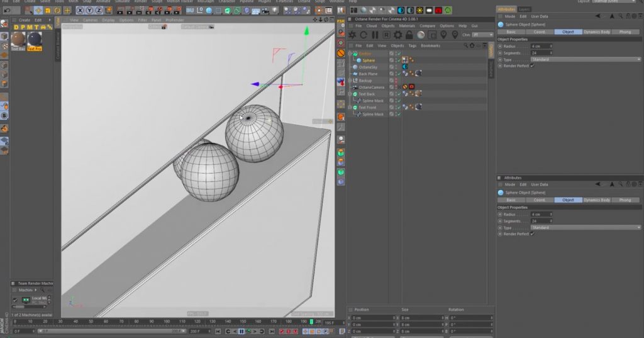Pause the Octane render
This screenshot has width=644, height=338.
point(375,35)
